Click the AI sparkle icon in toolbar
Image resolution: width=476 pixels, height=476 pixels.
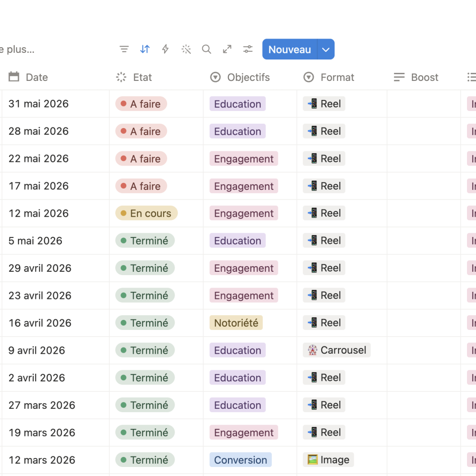(186, 49)
